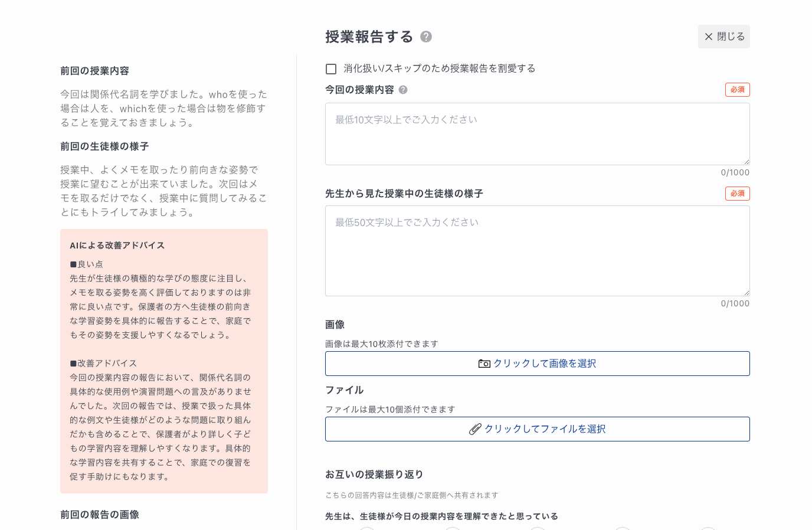Click the AIによる改善アドバイス advice panel
Screen dimensions: 812x530
(164, 361)
